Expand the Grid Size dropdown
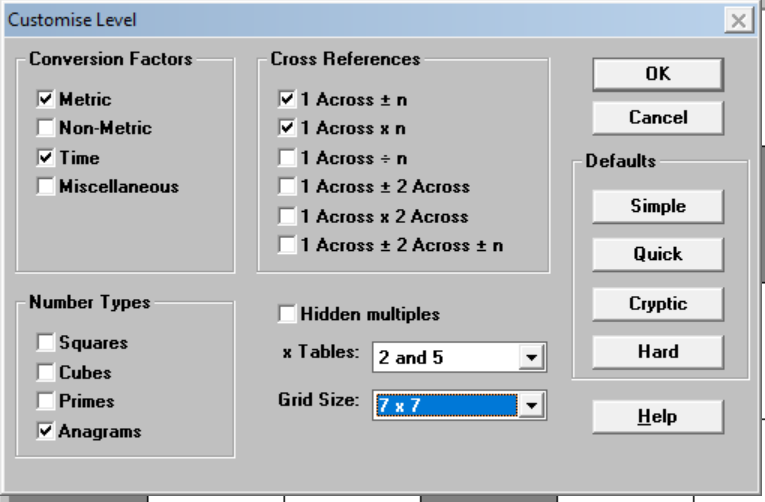This screenshot has height=502, width=765. tap(532, 405)
